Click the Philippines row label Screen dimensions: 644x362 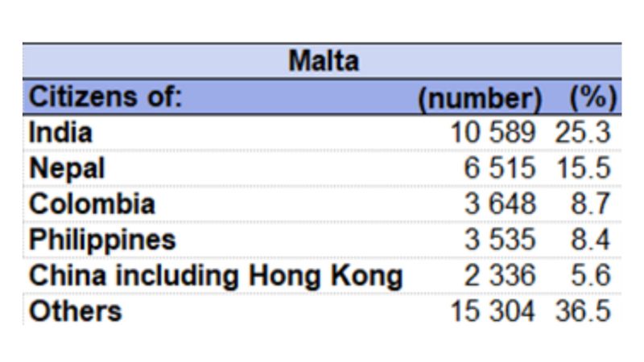pyautogui.click(x=102, y=240)
